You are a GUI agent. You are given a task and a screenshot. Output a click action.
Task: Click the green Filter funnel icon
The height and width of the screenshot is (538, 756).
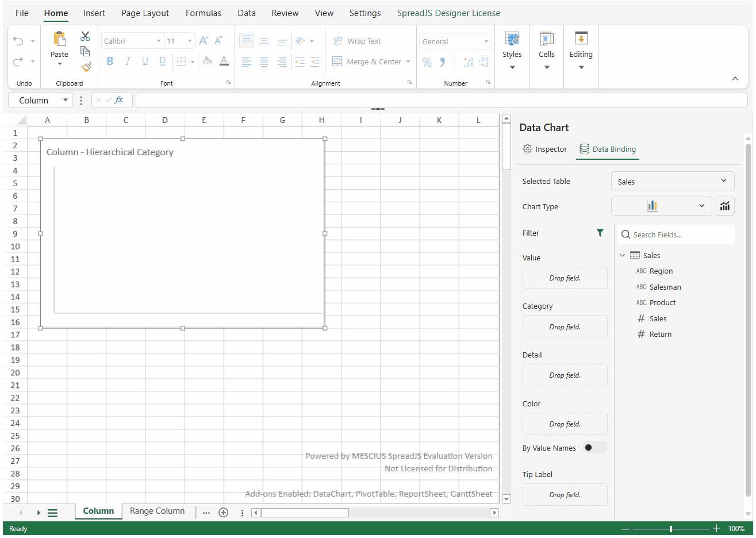(x=600, y=233)
